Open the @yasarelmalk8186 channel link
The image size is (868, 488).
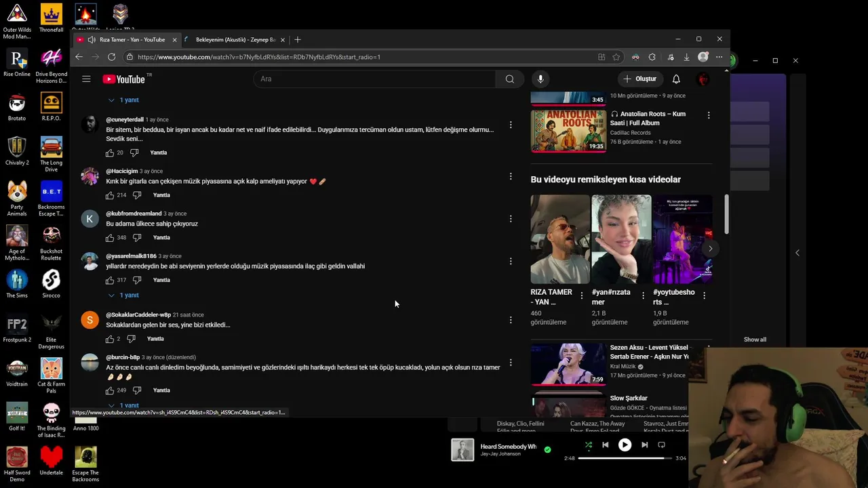tap(131, 256)
